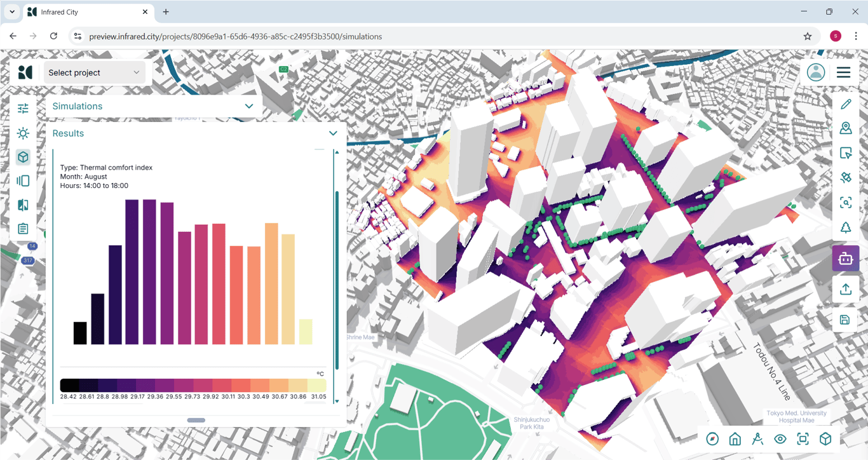868x460 pixels.
Task: Toggle the compass orientation button
Action: (x=712, y=439)
